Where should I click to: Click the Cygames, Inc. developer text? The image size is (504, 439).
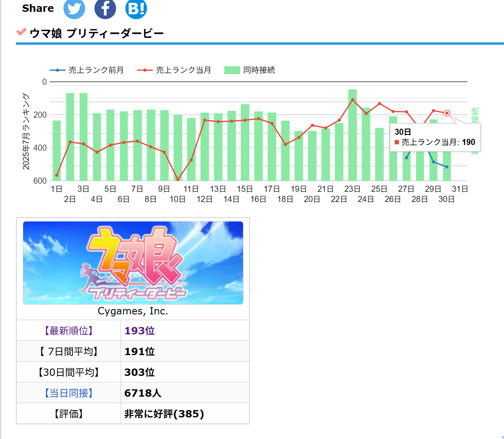coord(133,311)
